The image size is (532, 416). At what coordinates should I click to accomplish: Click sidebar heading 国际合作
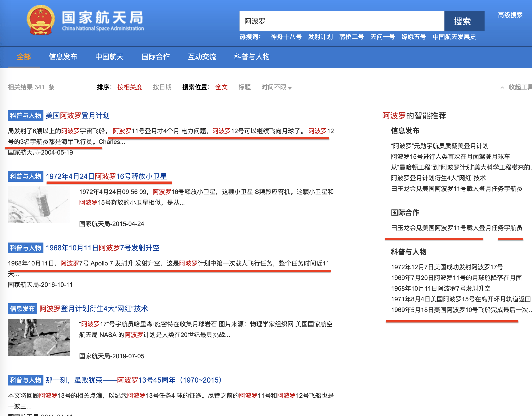click(x=405, y=213)
